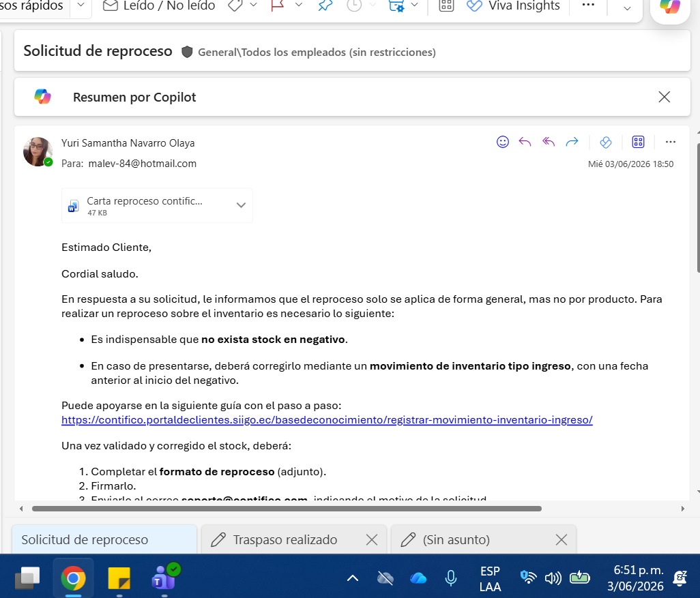This screenshot has height=598, width=700.
Task: Click the categorize tag icon
Action: pyautogui.click(x=235, y=5)
